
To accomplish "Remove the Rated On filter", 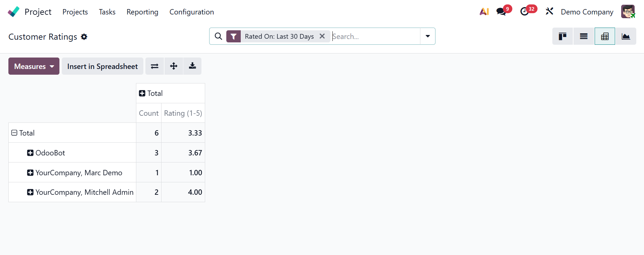I will [322, 36].
